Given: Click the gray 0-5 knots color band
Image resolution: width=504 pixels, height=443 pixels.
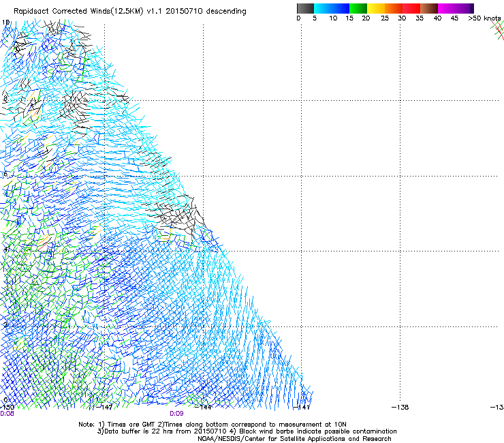Looking at the screenshot, I should pos(305,8).
